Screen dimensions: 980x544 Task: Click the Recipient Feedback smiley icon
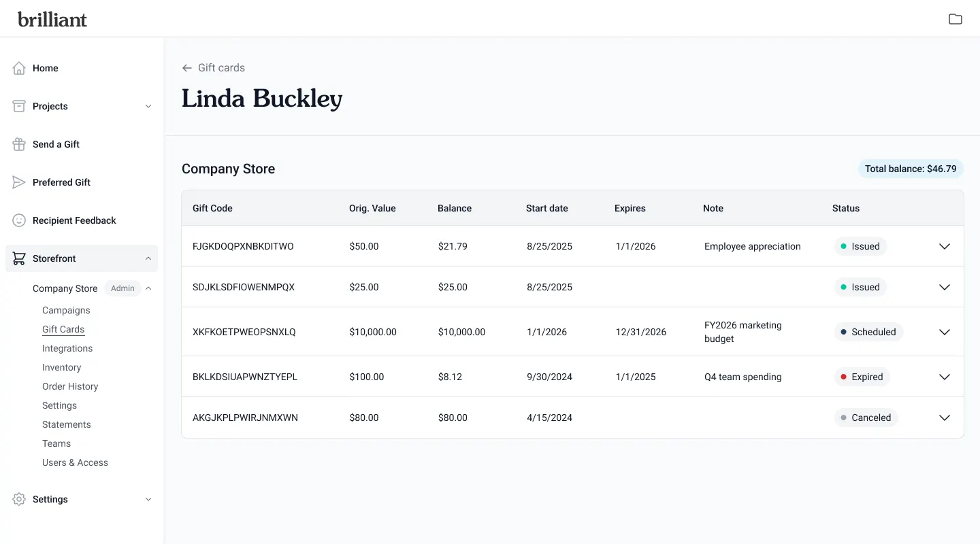19,220
